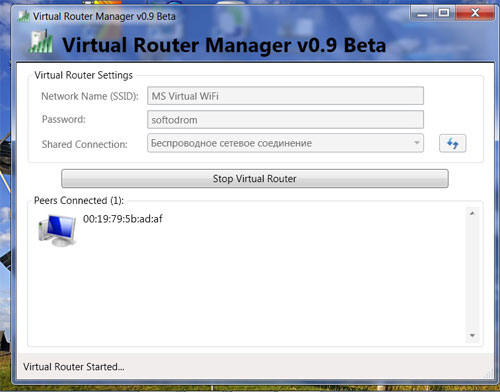This screenshot has height=392, width=500.
Task: Click the large signal bars logo
Action: click(x=41, y=42)
